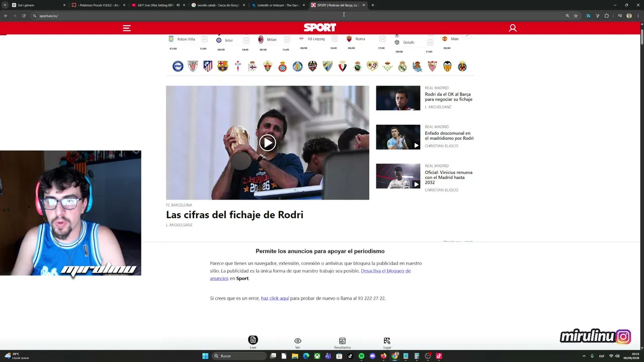644x362 pixels.
Task: Open 'Oficial: Vinicius renueva' article
Action: pos(448,177)
